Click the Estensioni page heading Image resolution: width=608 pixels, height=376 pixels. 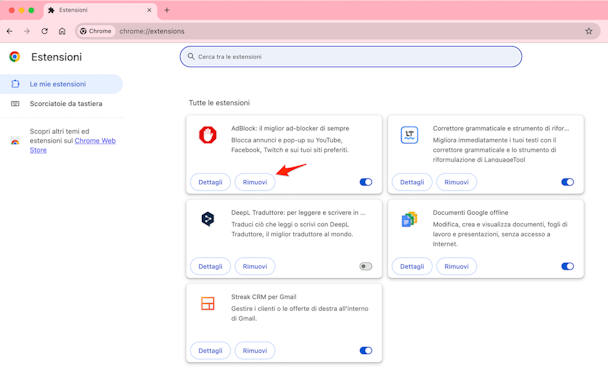(x=57, y=57)
